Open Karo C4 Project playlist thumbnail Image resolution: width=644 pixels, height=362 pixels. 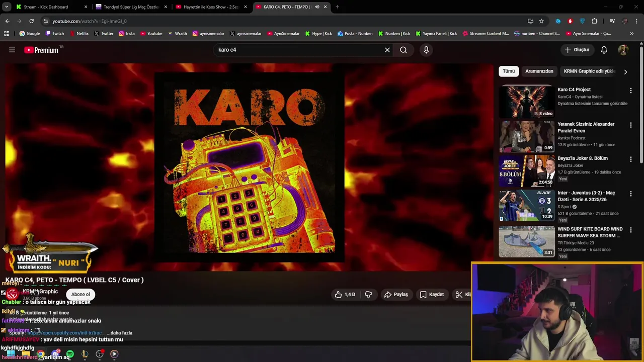(x=527, y=102)
